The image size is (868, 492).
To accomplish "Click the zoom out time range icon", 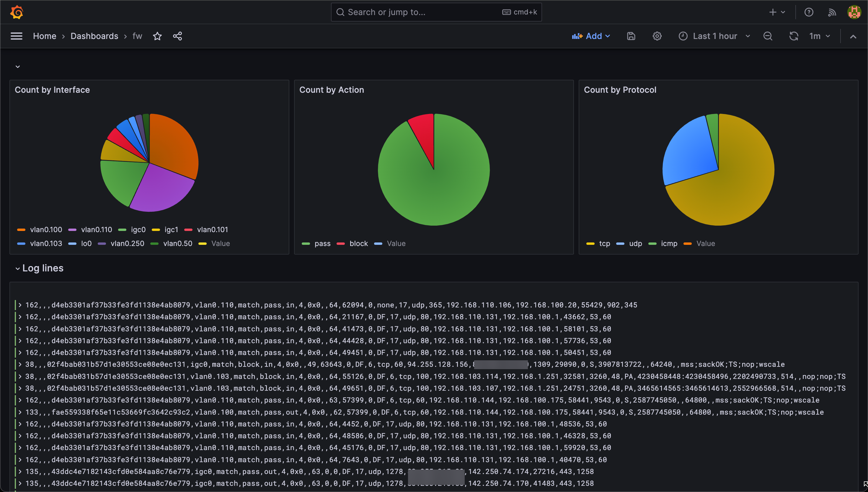I will (x=768, y=36).
